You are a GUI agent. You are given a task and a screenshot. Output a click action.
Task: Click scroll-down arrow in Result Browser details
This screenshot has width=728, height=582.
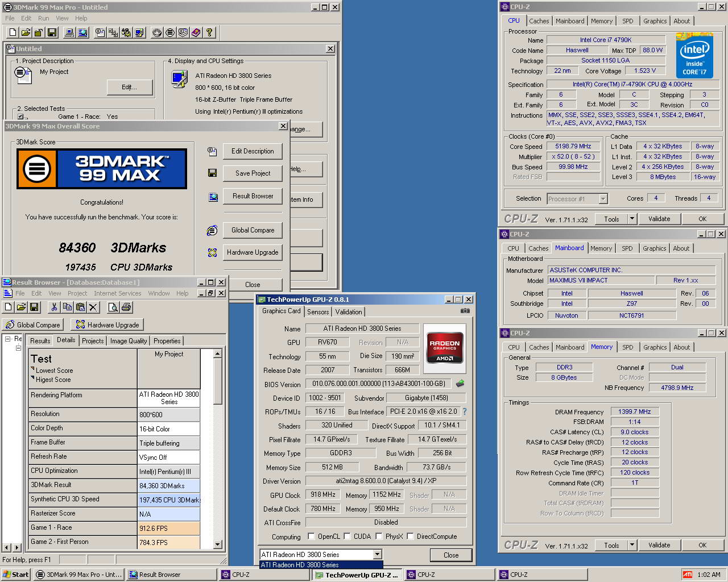(217, 544)
